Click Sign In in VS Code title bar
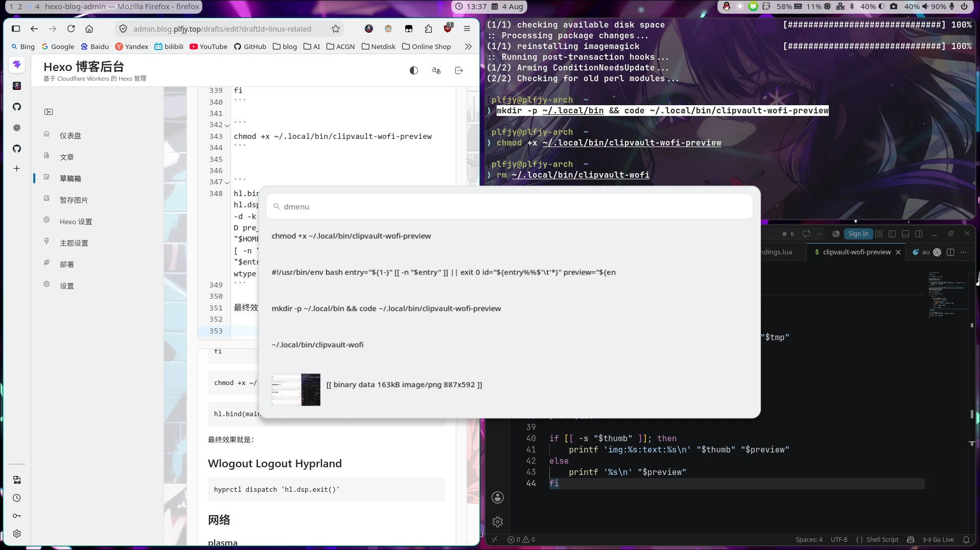The width and height of the screenshot is (980, 550). pos(858,234)
